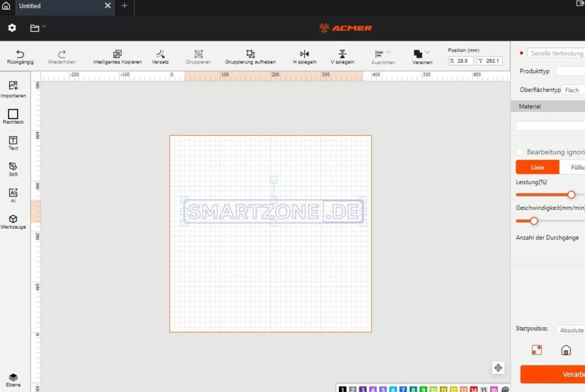Select the Rechteck tool

tap(13, 116)
